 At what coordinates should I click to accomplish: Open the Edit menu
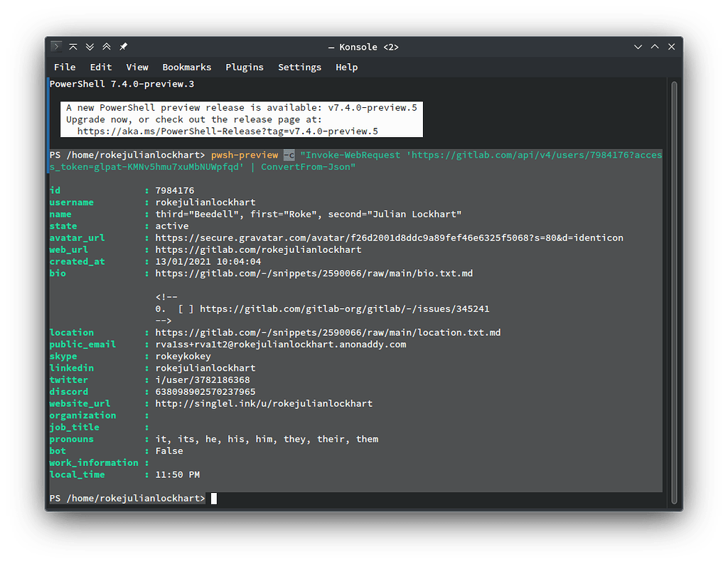click(101, 67)
